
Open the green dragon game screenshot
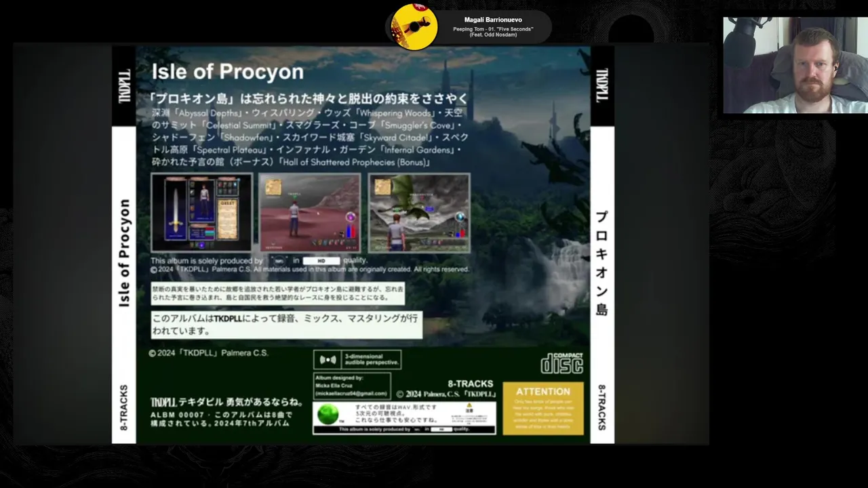(419, 212)
